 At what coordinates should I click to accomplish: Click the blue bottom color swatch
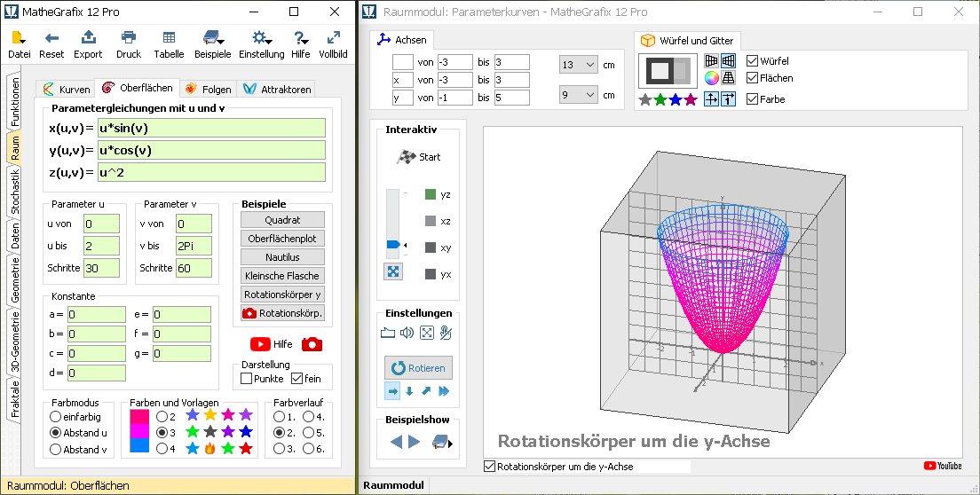click(x=139, y=445)
